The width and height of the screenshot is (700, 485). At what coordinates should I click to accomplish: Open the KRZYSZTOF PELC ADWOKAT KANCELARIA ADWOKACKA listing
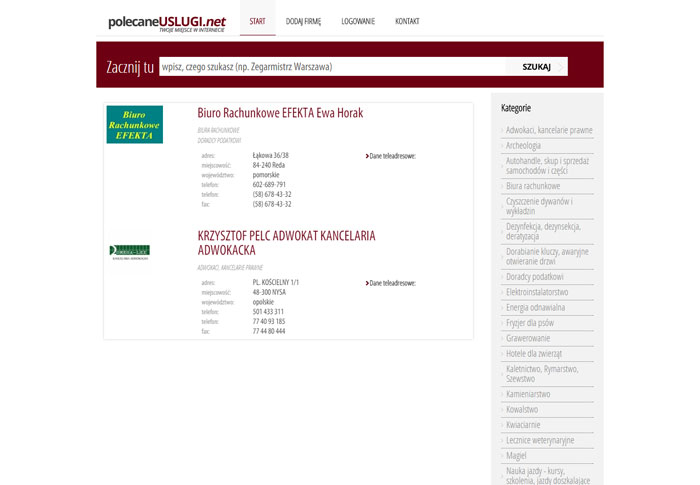coord(287,242)
